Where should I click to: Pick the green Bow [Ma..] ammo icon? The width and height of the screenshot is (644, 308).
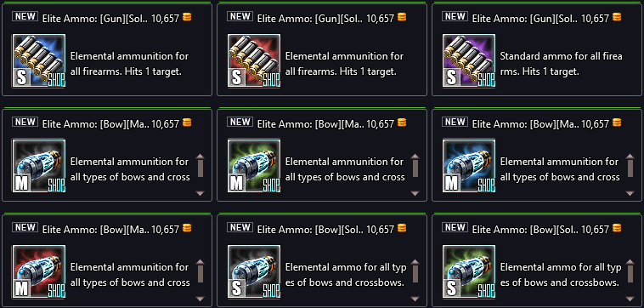(x=254, y=166)
